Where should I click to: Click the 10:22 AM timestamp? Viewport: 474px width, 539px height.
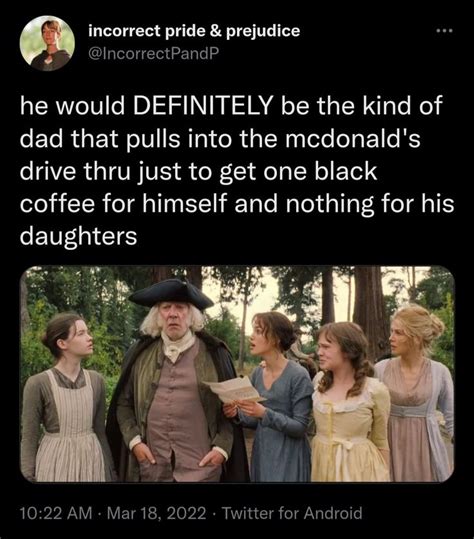tap(56, 513)
